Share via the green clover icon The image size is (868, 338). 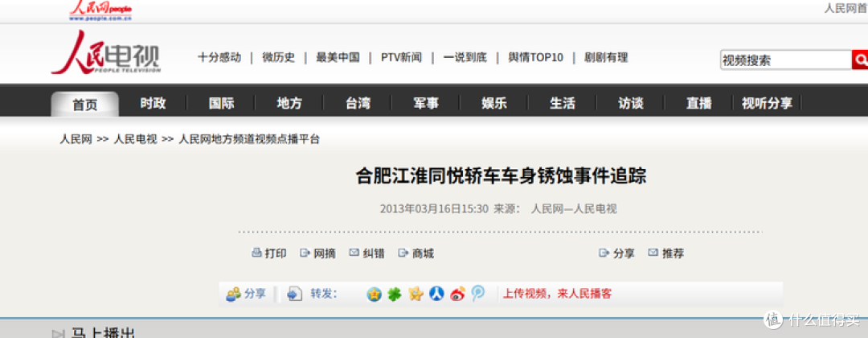click(x=394, y=295)
